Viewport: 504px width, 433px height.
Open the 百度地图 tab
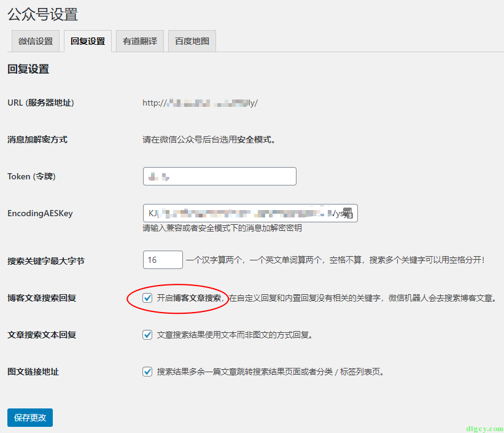pos(192,41)
